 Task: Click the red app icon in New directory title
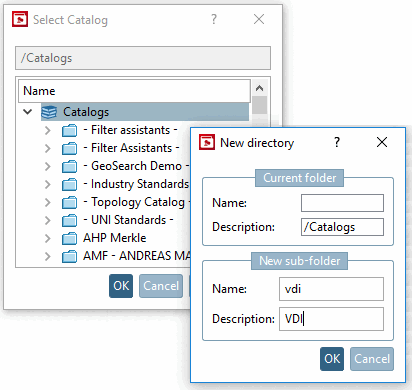coord(207,142)
